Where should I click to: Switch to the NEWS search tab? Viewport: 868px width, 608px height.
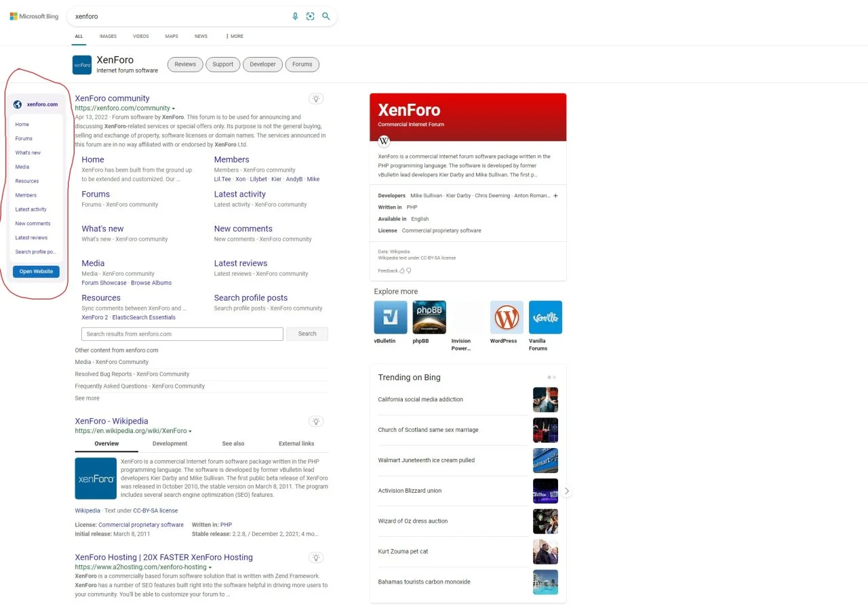(x=201, y=36)
